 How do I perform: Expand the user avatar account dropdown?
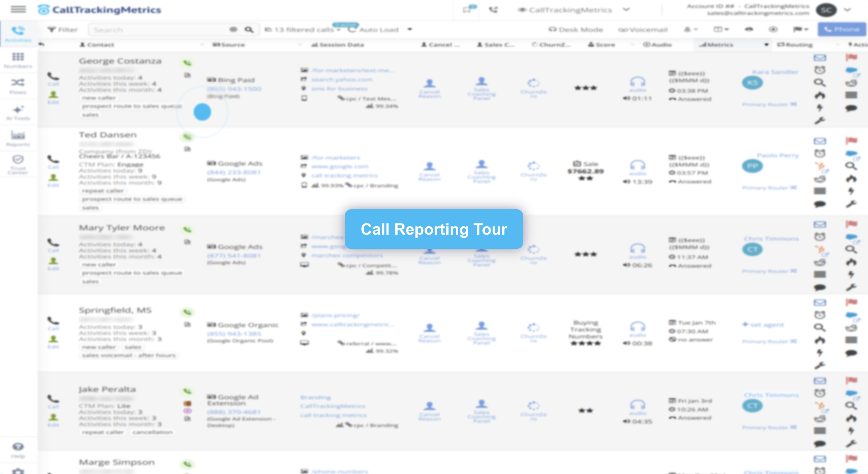[x=847, y=10]
